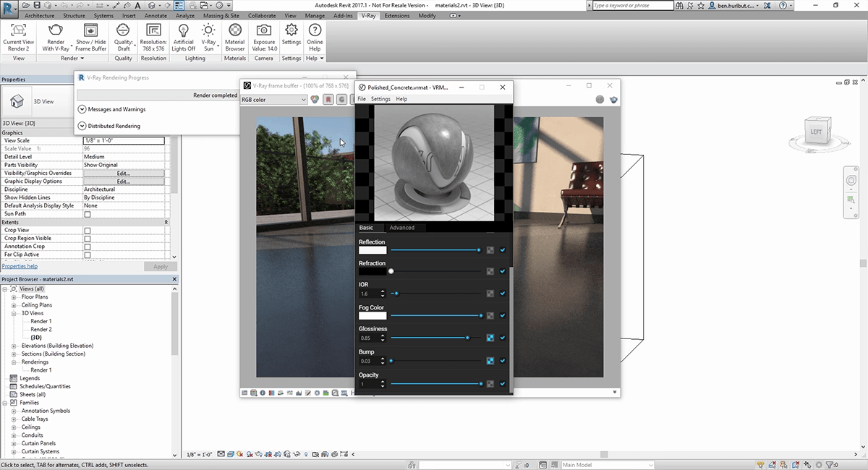Screen dimensions: 868x470
Task: Collapse the 3D Views tree node
Action: (x=14, y=313)
